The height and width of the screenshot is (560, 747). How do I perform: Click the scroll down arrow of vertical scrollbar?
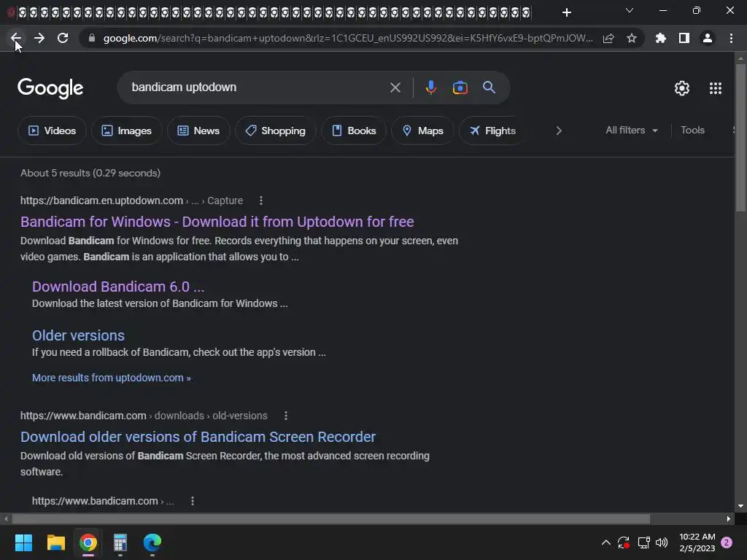(740, 506)
